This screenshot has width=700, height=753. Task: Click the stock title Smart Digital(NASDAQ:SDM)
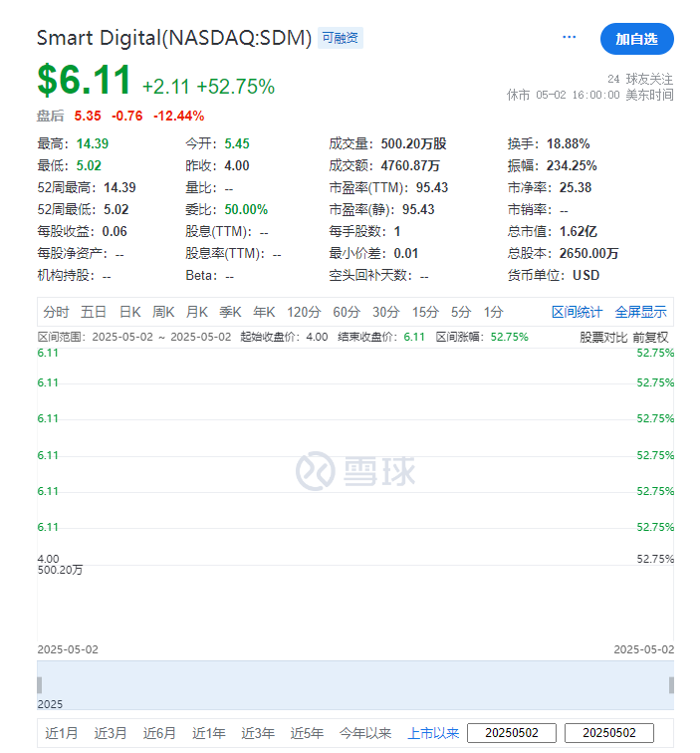[x=174, y=38]
